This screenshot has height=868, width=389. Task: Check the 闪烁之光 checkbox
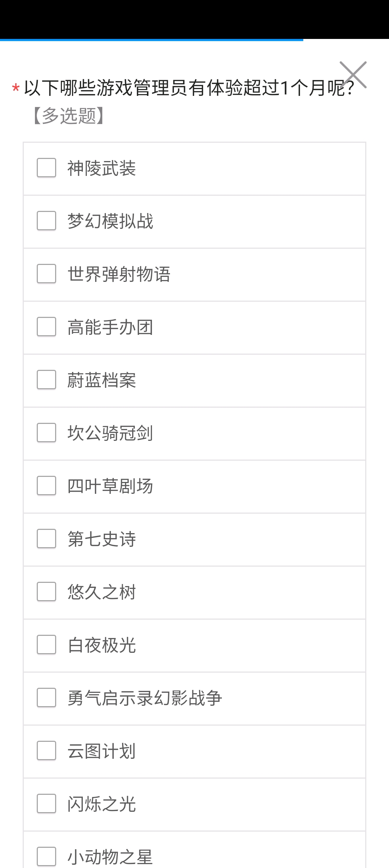(x=46, y=803)
